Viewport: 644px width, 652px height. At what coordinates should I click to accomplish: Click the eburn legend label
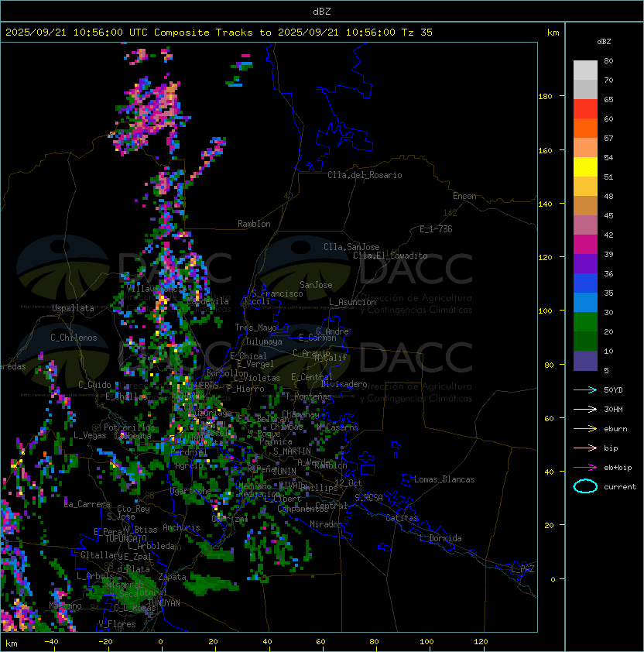[615, 429]
